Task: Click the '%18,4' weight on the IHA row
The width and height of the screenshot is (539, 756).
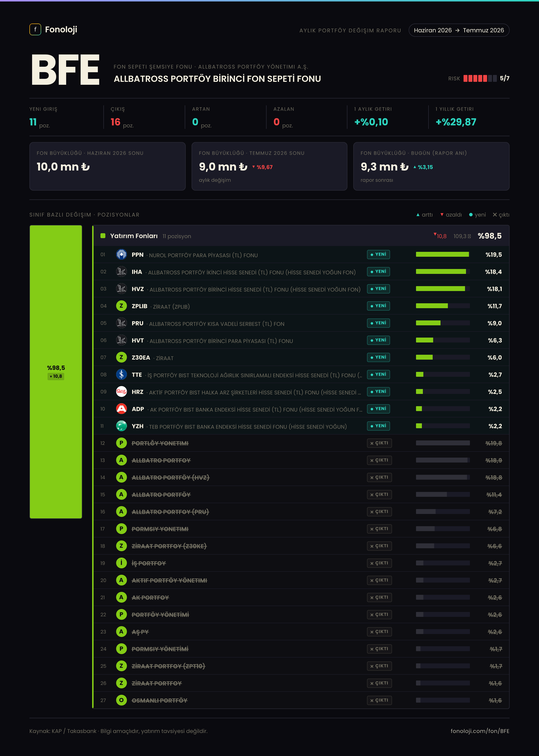Action: point(493,272)
